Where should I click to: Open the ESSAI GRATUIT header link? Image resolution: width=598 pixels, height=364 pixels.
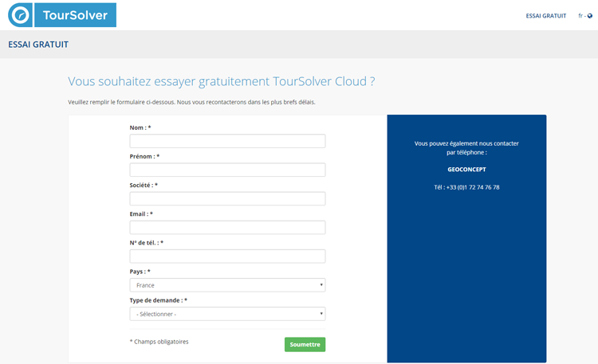point(545,16)
